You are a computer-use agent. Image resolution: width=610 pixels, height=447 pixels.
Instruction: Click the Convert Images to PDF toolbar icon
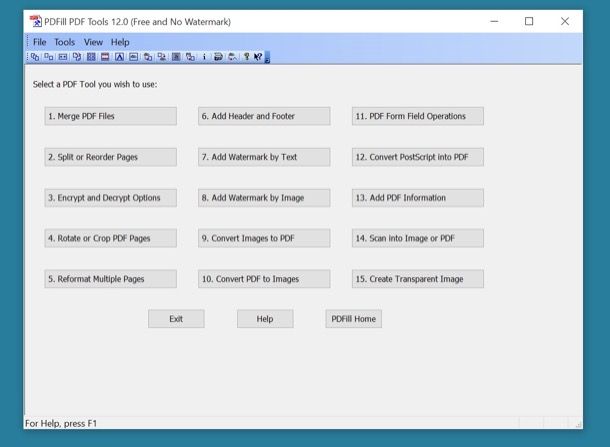[x=148, y=57]
